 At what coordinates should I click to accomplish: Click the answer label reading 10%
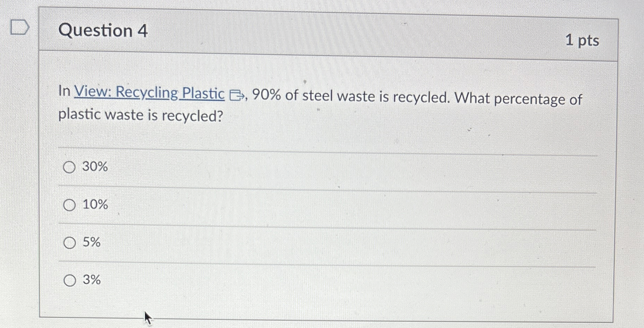coord(95,205)
